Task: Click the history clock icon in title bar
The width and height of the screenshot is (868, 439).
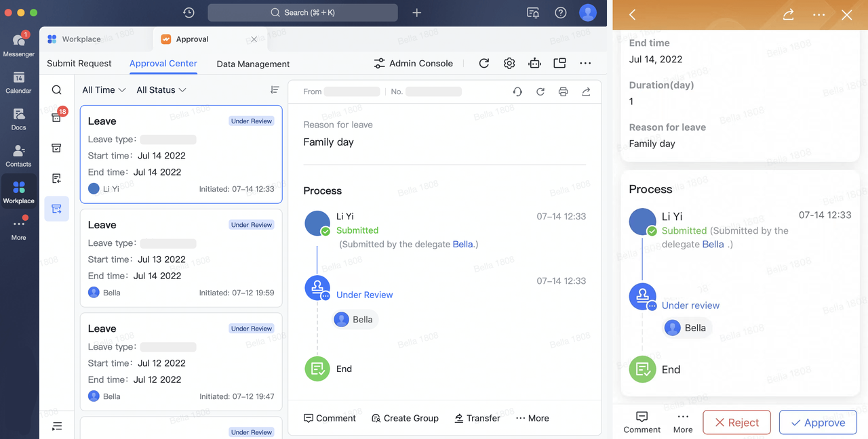Action: tap(189, 13)
